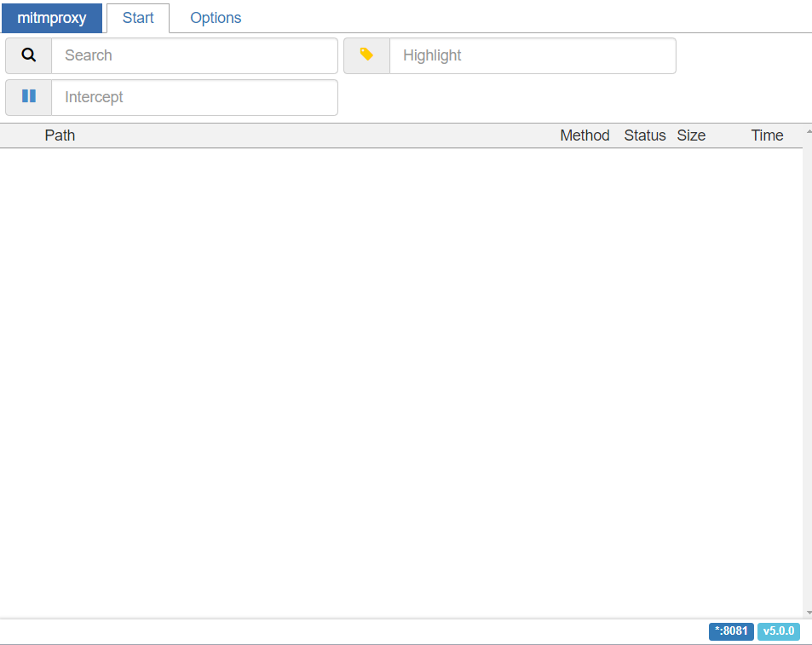Open the mitmproxy main menu tab
The width and height of the screenshot is (812, 645).
pos(52,18)
